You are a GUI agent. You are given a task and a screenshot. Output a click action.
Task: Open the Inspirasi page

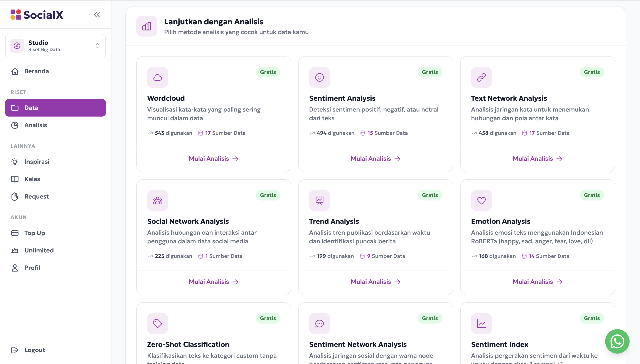[55, 162]
